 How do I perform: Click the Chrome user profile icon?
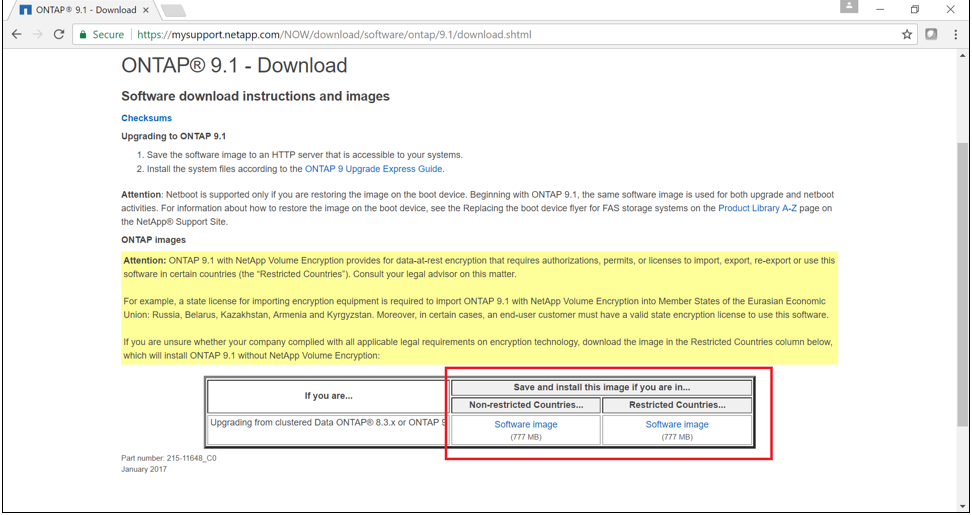(849, 8)
